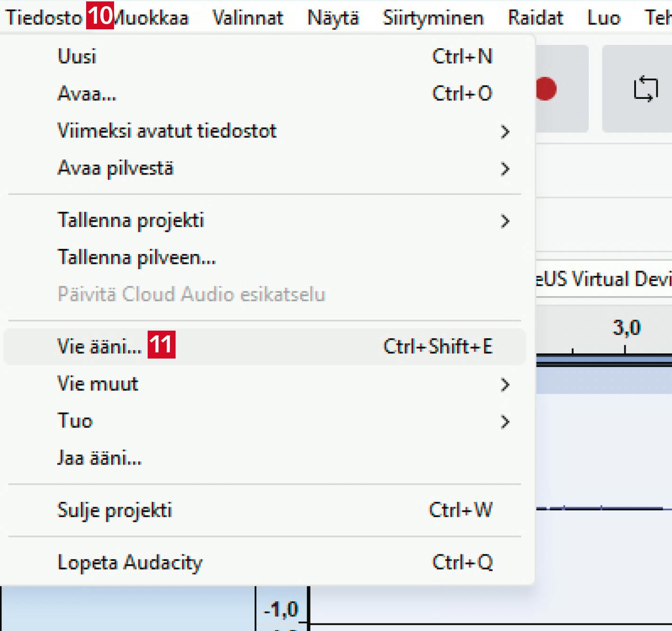Choose Sulje projekti to close project

[115, 510]
